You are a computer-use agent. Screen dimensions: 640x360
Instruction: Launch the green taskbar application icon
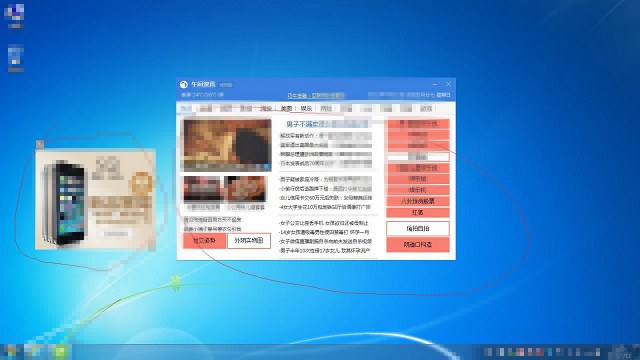click(x=60, y=352)
